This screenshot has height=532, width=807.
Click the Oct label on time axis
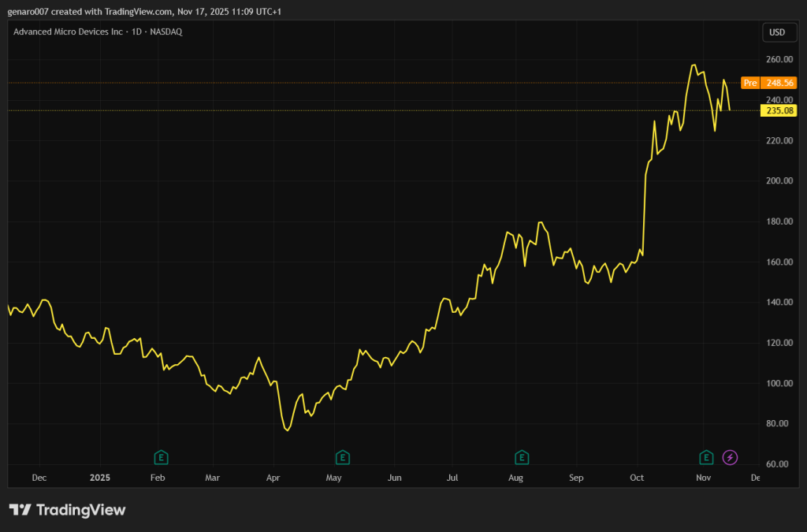click(x=637, y=478)
